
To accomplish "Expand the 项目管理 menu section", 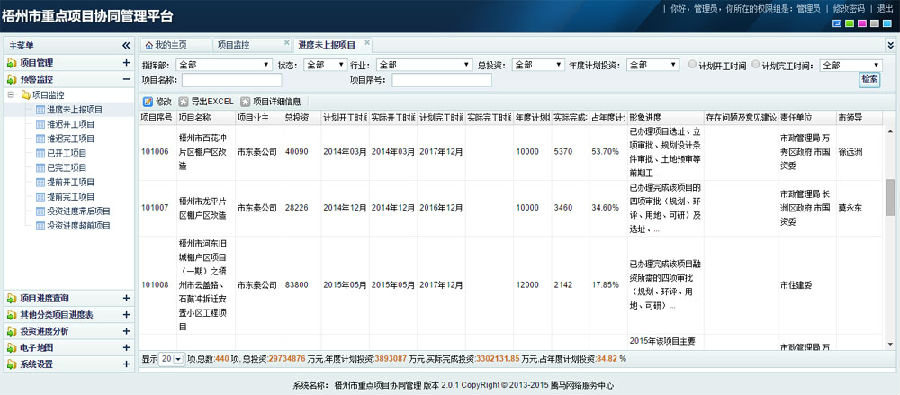I will click(x=126, y=63).
